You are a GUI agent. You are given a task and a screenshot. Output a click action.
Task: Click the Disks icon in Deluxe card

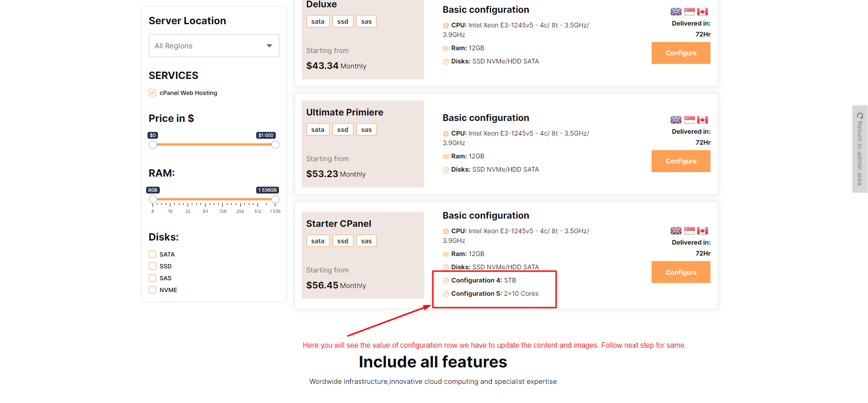(x=446, y=62)
